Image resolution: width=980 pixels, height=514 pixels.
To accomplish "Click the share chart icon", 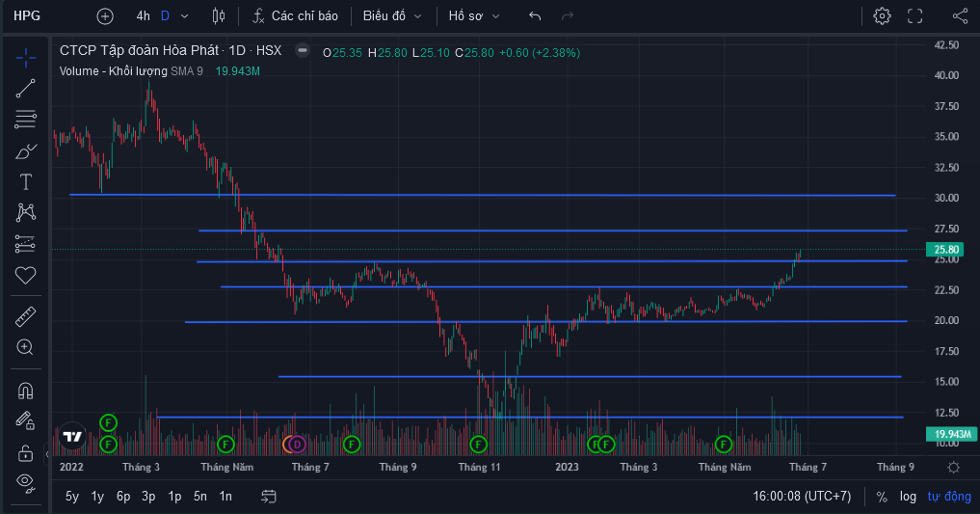I will pos(960,16).
